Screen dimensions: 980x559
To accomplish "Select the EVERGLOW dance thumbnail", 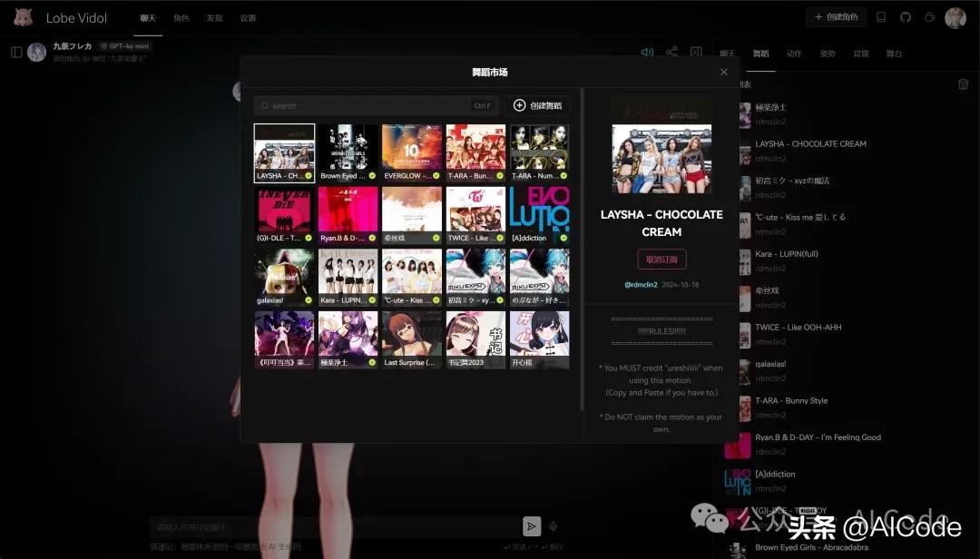I will click(412, 153).
